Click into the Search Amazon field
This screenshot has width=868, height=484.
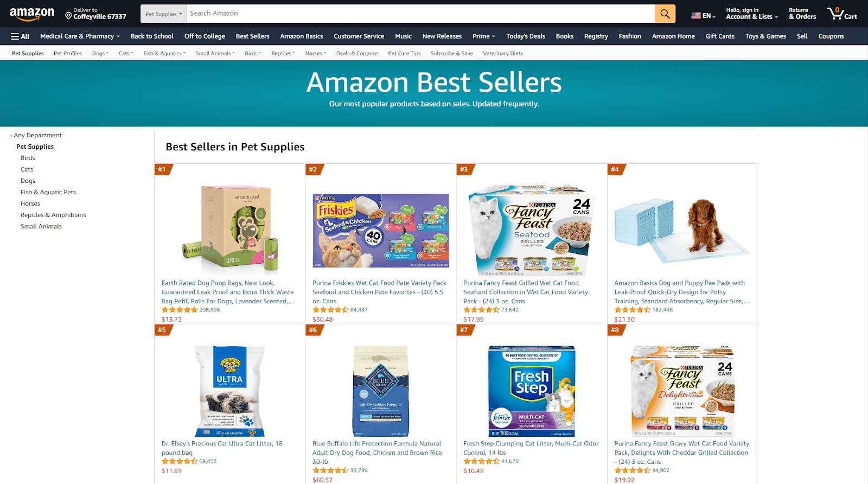pos(420,14)
